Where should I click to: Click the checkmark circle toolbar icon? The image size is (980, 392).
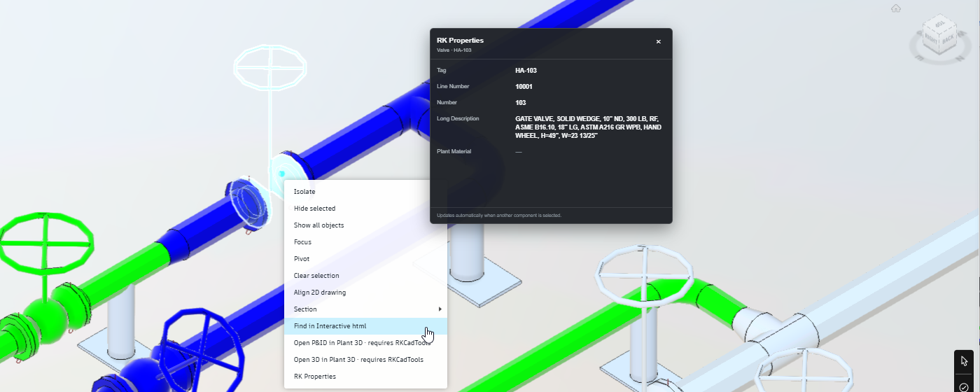(x=964, y=386)
